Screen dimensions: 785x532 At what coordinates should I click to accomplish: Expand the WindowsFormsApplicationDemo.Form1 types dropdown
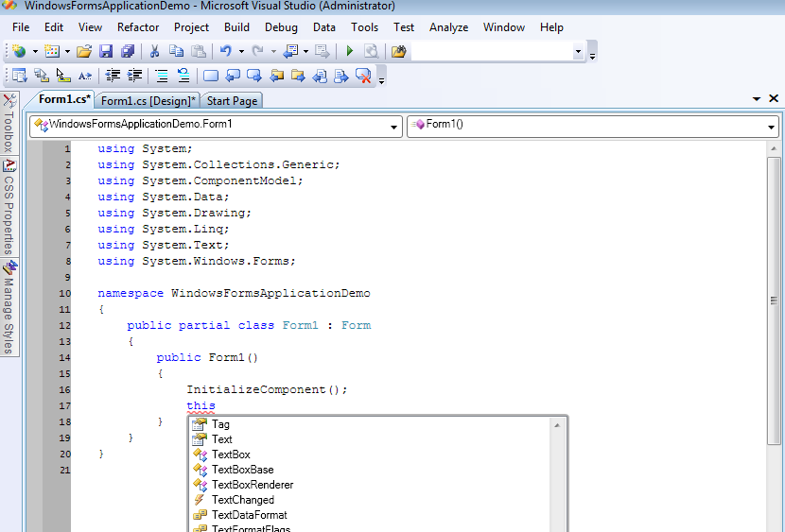[394, 127]
